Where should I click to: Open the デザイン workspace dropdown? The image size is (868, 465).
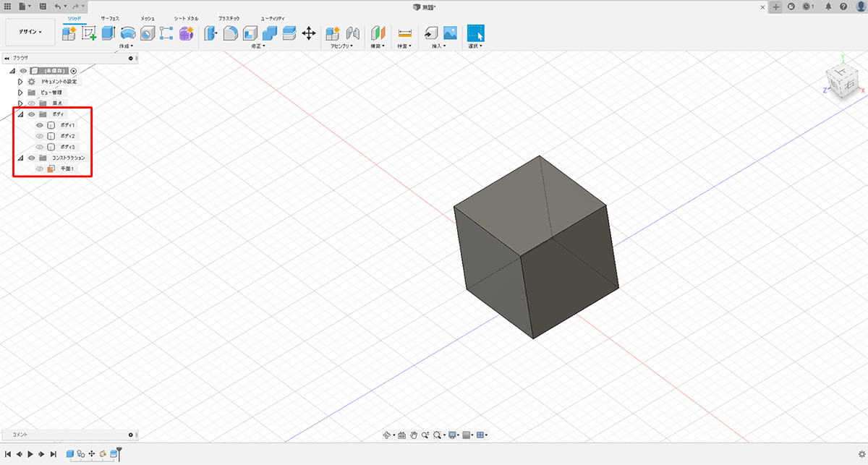tap(30, 32)
